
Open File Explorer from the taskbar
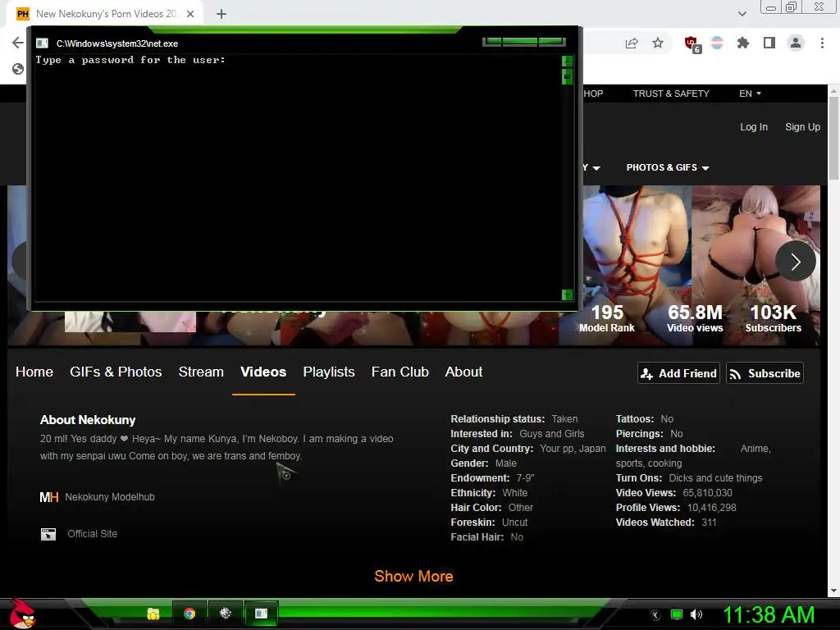153,614
